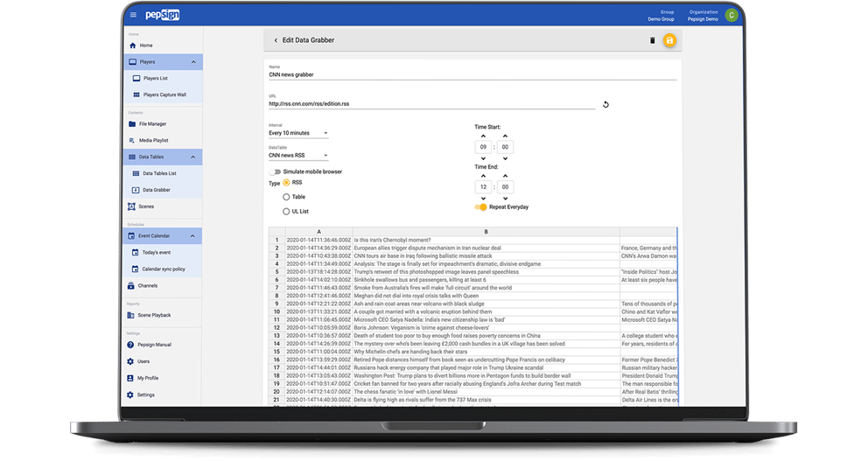Select column B header in table
This screenshot has width=868, height=461.
tap(486, 232)
